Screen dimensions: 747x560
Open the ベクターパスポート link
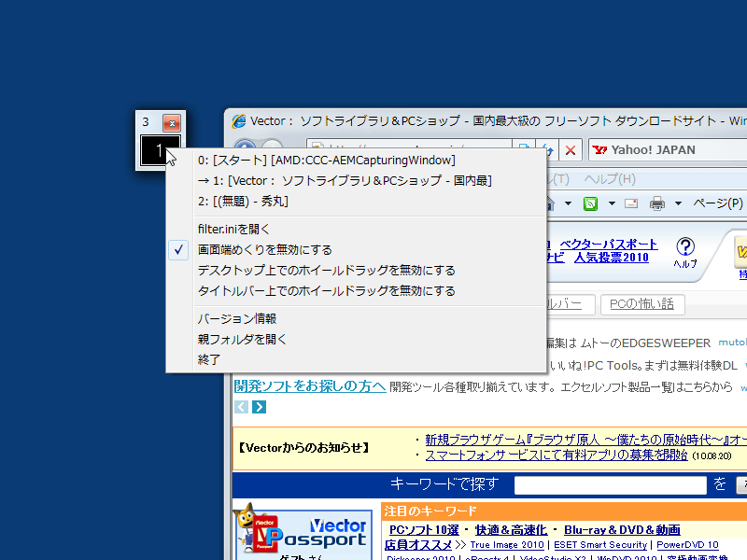(x=609, y=245)
